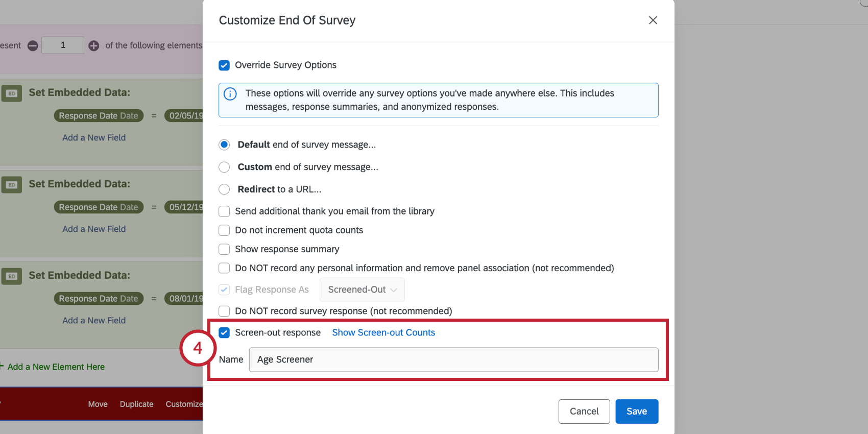Click Response Date field in the 08/01 block
The height and width of the screenshot is (434, 868).
pos(99,299)
